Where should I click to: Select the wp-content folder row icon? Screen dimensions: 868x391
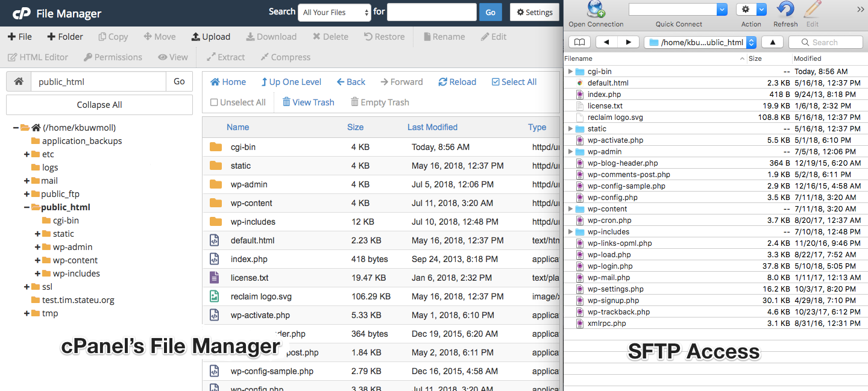[216, 203]
